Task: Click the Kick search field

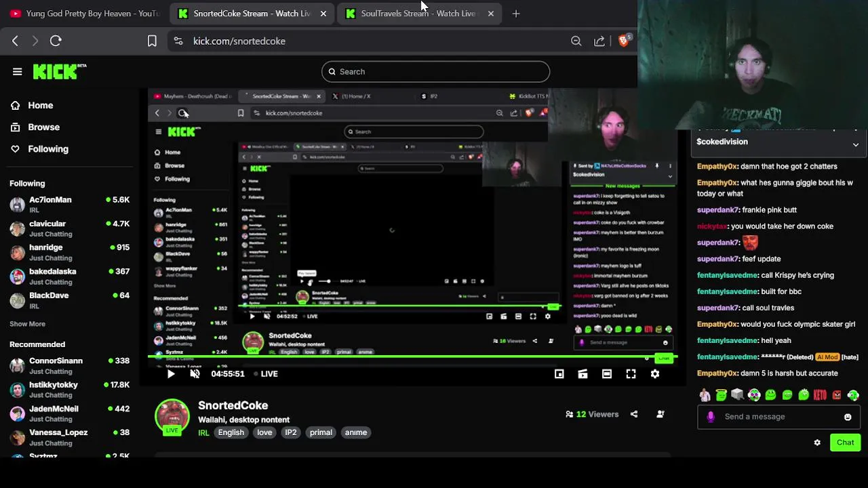Action: click(435, 71)
